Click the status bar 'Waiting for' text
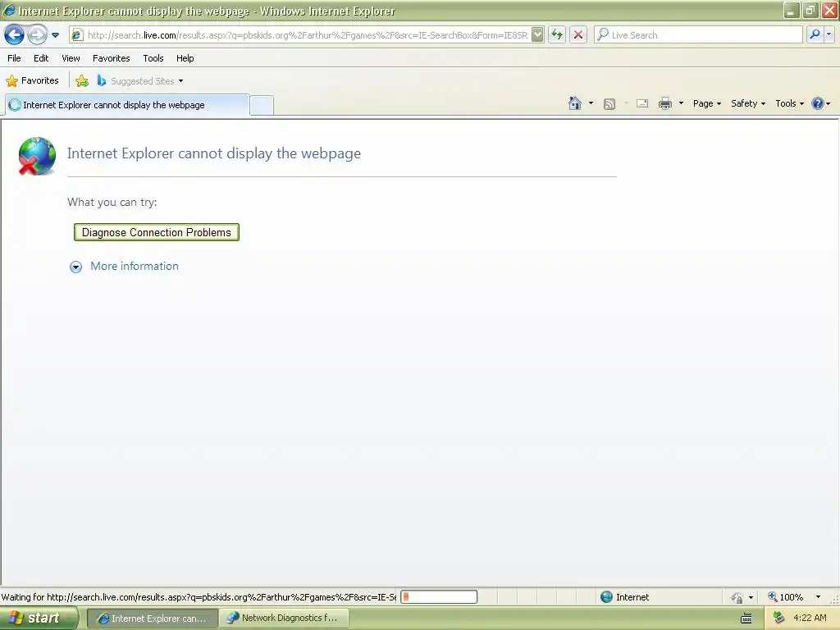840x630 pixels. [199, 597]
